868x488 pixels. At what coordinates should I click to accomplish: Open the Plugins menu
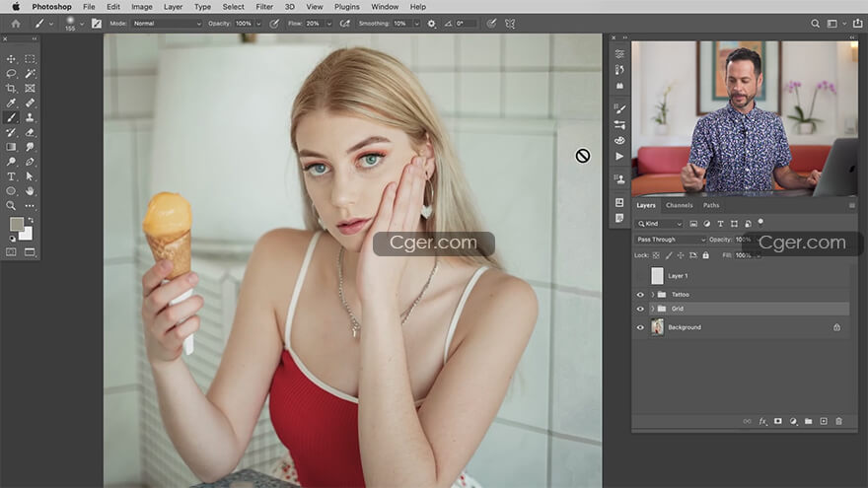click(347, 7)
